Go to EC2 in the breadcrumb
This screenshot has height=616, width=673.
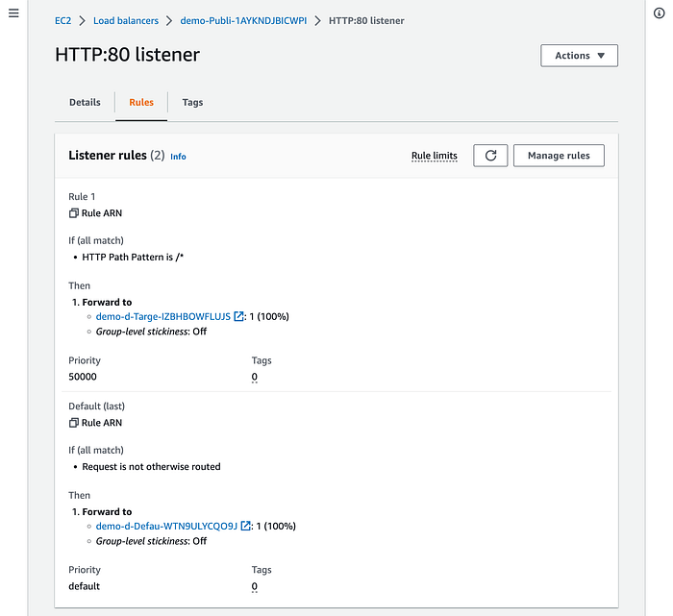(x=63, y=20)
